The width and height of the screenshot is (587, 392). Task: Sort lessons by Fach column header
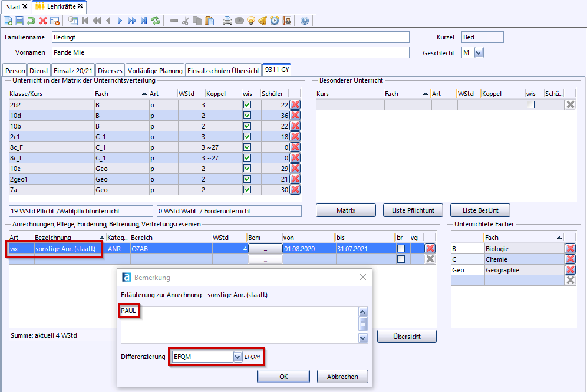pos(121,94)
